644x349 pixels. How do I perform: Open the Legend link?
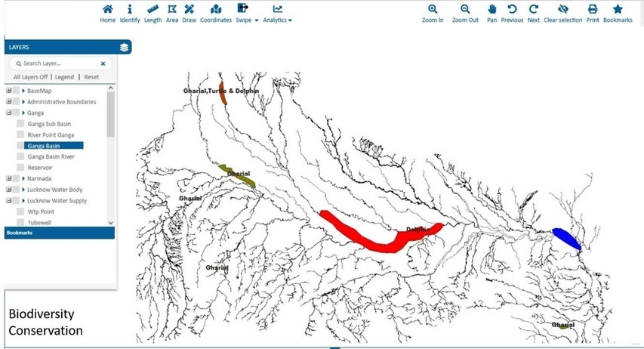(x=65, y=77)
